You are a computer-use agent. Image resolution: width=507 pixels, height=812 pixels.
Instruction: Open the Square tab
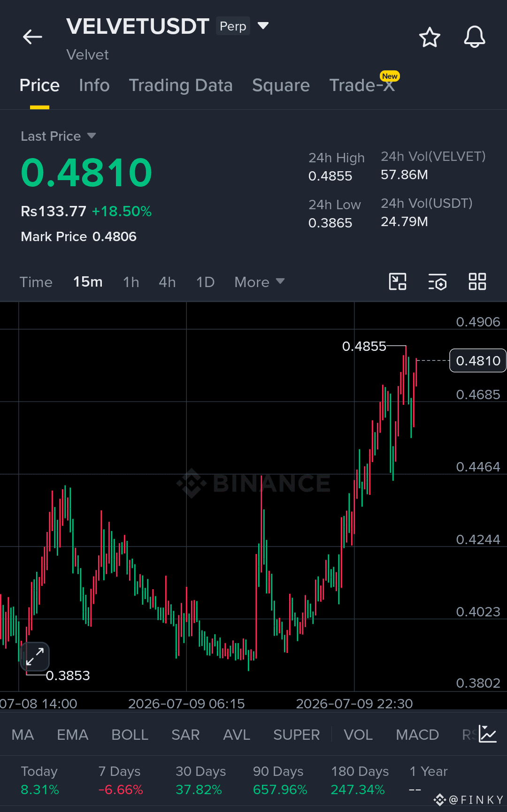[x=281, y=85]
